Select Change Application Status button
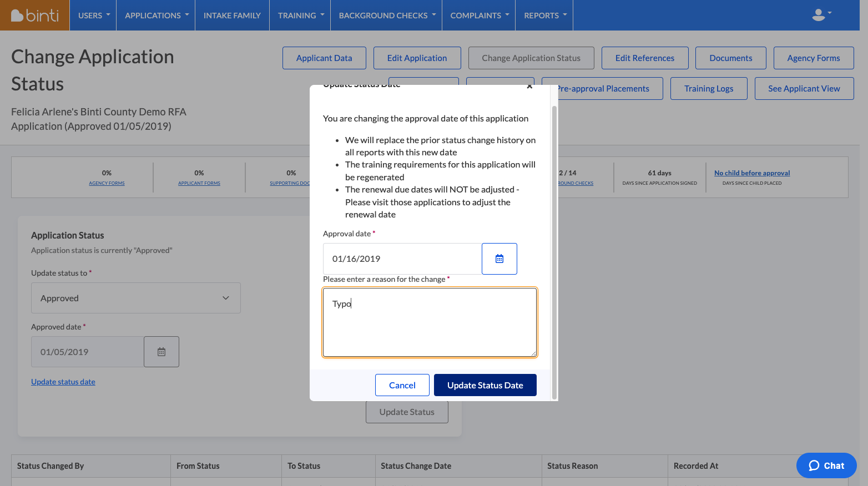This screenshot has width=868, height=486. [531, 58]
